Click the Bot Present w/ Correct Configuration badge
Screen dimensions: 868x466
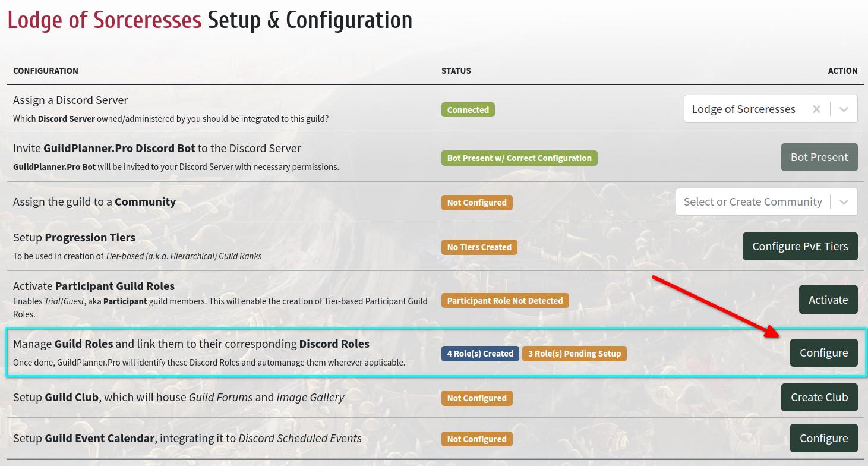tap(519, 158)
